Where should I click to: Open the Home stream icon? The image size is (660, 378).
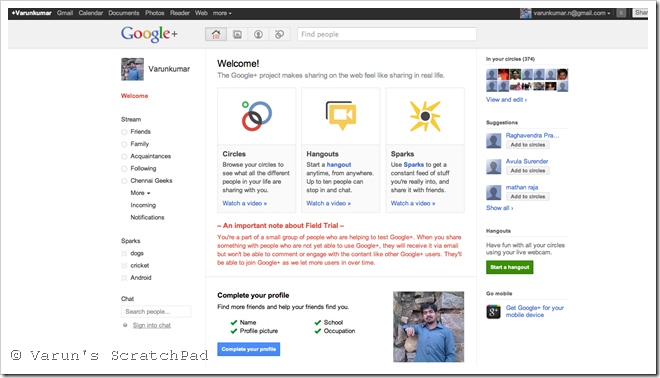click(216, 34)
